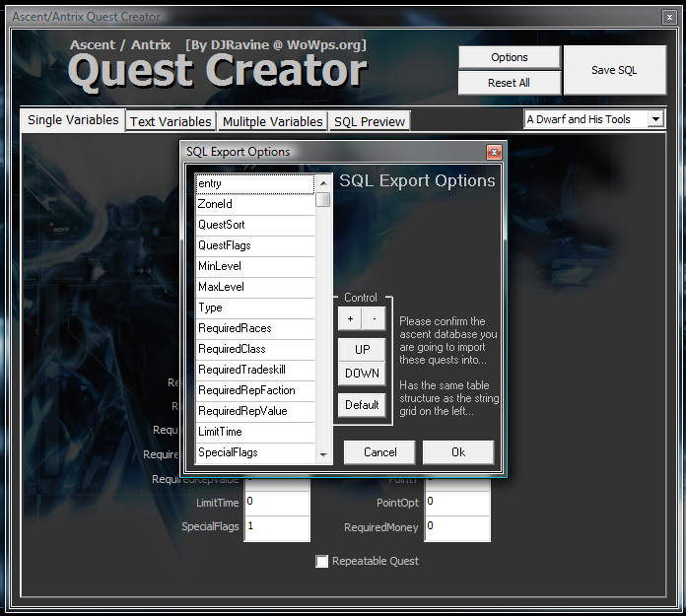Select the RequiredRepFaction list row

tap(255, 390)
